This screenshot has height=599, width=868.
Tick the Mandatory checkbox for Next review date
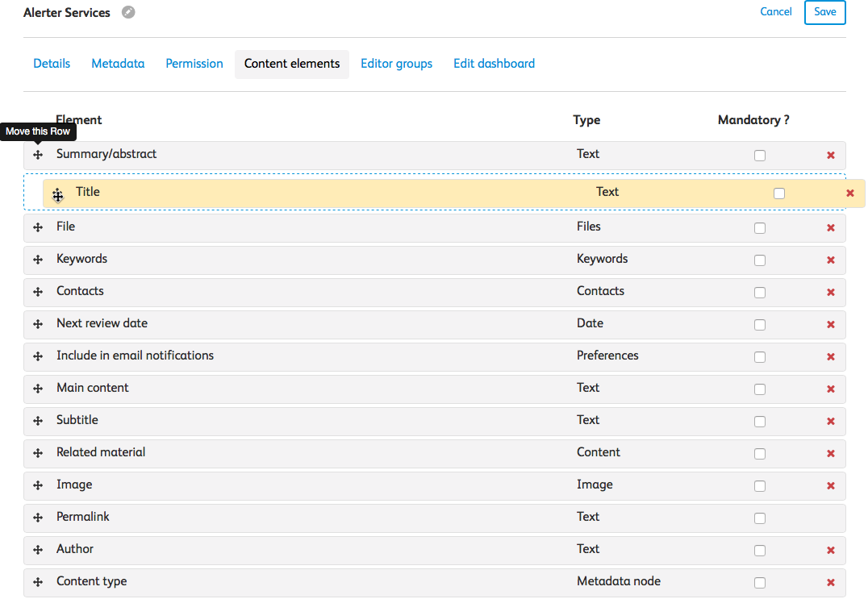[760, 325]
